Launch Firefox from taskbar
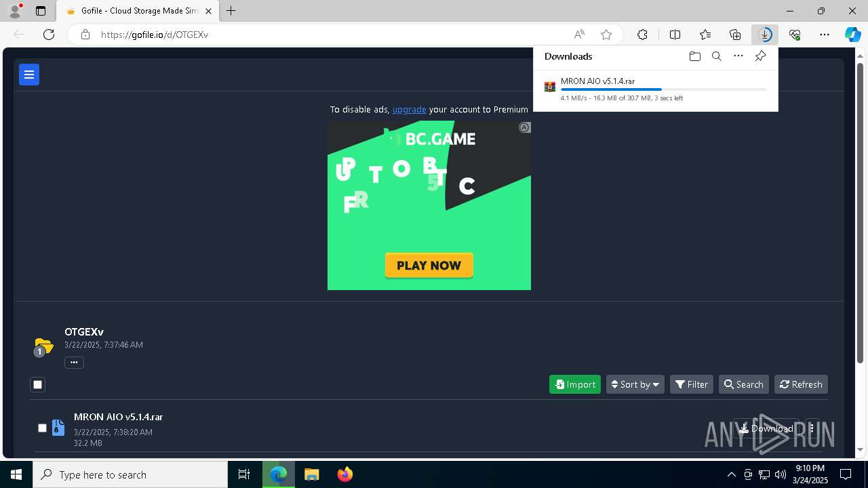 344,474
